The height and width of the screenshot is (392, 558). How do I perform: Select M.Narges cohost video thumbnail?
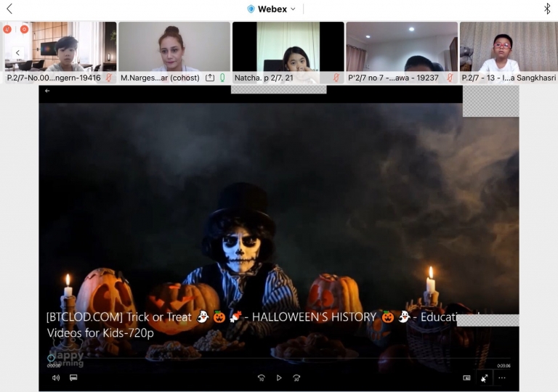tap(174, 52)
